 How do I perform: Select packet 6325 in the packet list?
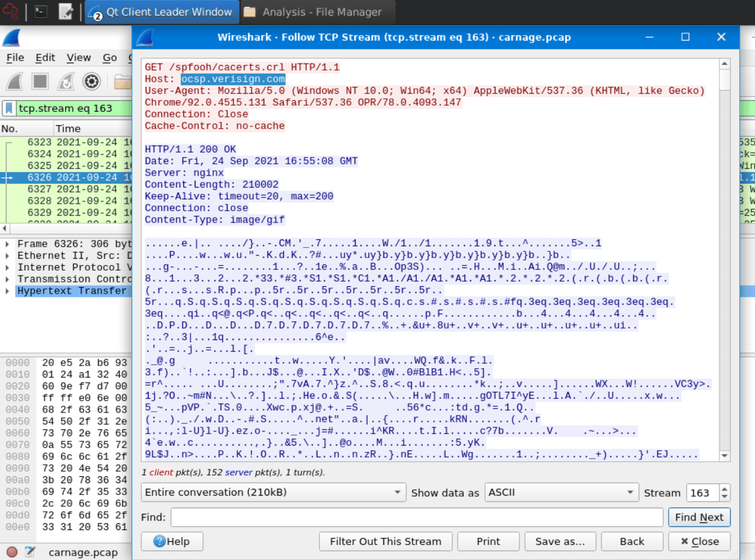point(66,166)
